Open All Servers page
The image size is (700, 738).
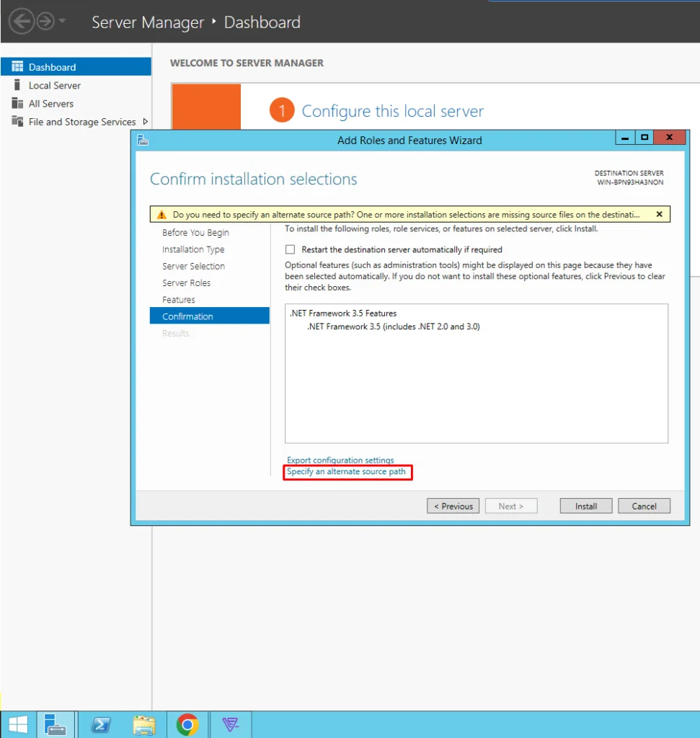51,104
